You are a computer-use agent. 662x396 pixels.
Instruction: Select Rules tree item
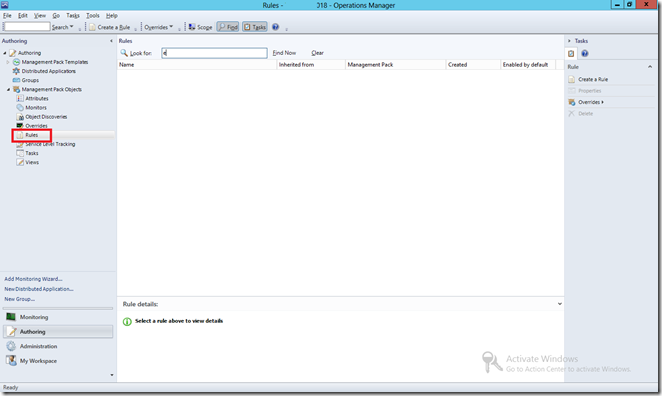(x=32, y=135)
